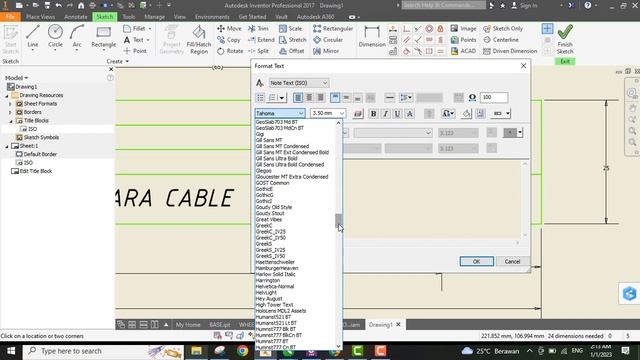This screenshot has height=360, width=640.
Task: Click the stretch percentage field showing 100
Action: (x=494, y=98)
